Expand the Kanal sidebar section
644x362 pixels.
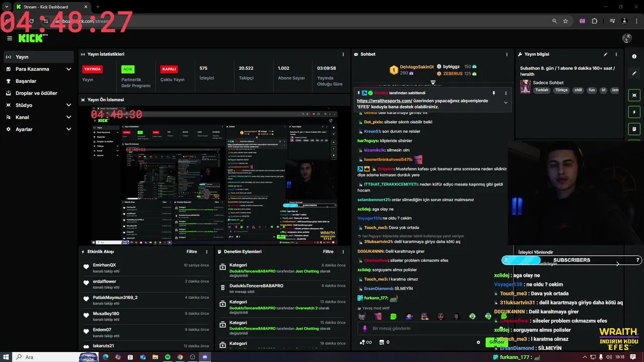coord(38,117)
